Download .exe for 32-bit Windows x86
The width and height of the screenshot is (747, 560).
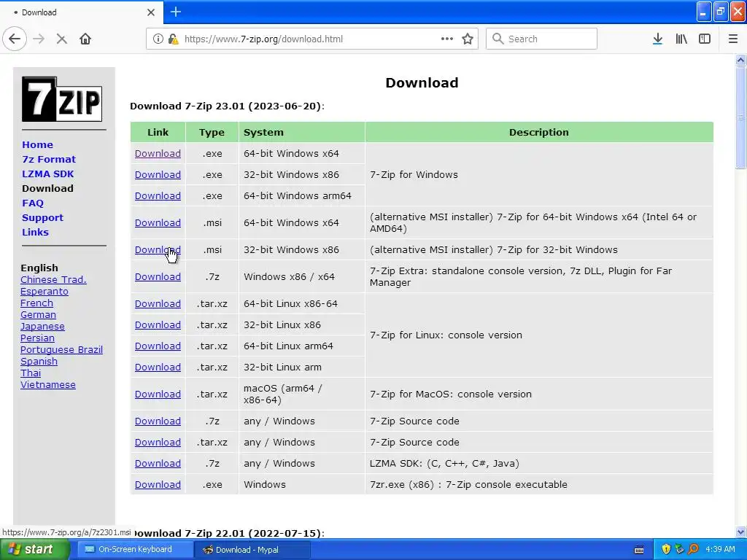tap(158, 175)
